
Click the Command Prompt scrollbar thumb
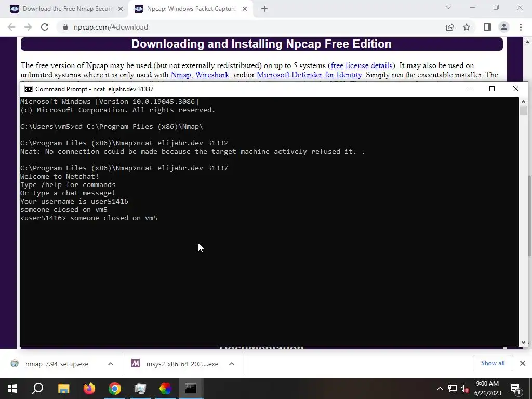[523, 111]
